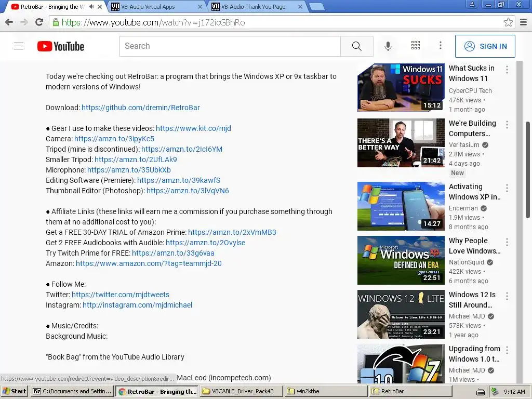This screenshot has height=399, width=532.
Task: Open YouTube apps grid icon
Action: click(416, 46)
